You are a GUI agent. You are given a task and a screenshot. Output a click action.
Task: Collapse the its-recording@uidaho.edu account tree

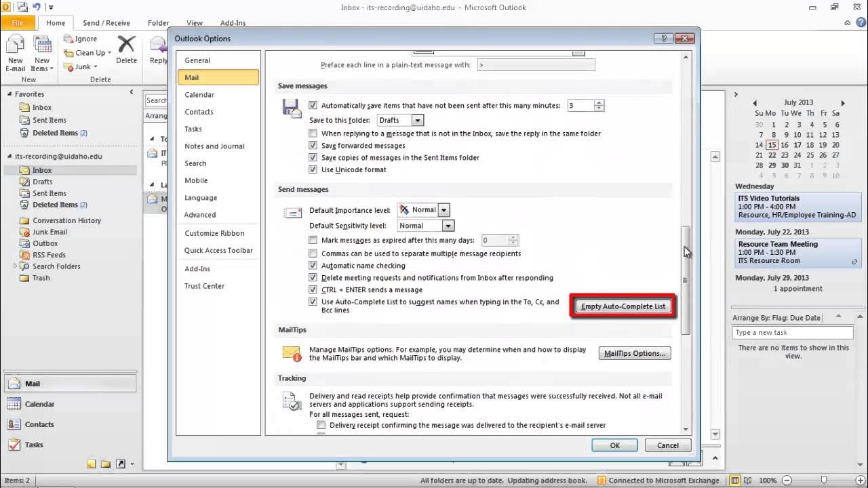[x=10, y=157]
